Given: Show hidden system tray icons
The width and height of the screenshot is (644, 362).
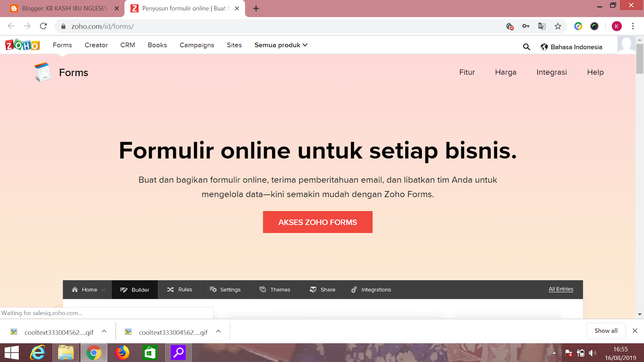Looking at the screenshot, I should [554, 353].
